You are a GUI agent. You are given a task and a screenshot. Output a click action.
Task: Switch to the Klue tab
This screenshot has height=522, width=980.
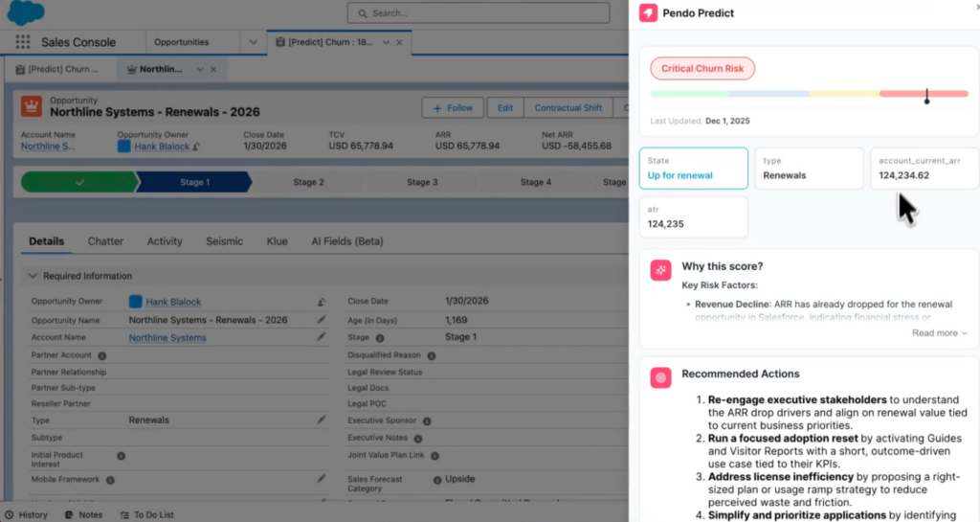tap(277, 241)
